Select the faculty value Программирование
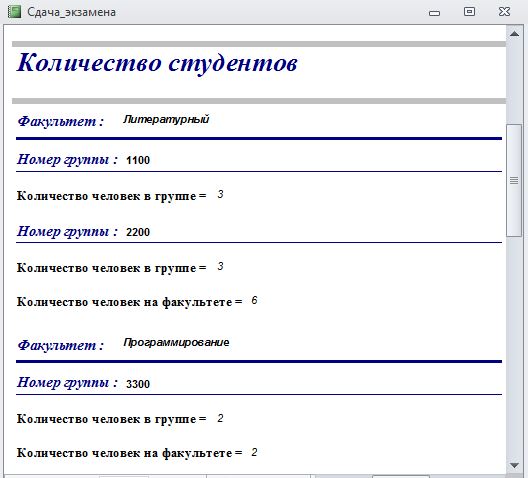Viewport: 528px width, 478px height. pos(176,342)
